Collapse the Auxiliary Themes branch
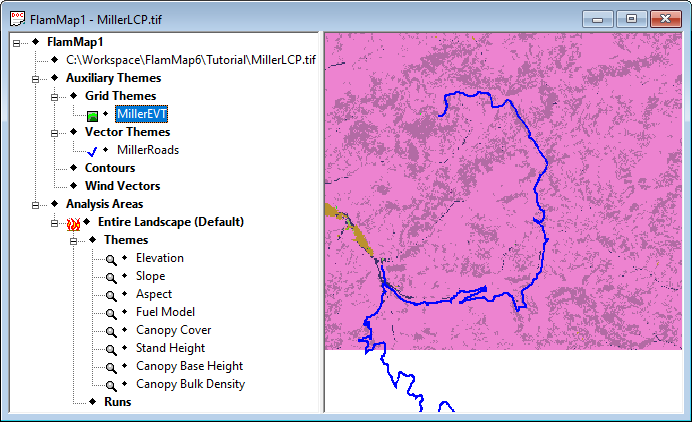The width and height of the screenshot is (692, 422). pyautogui.click(x=35, y=79)
